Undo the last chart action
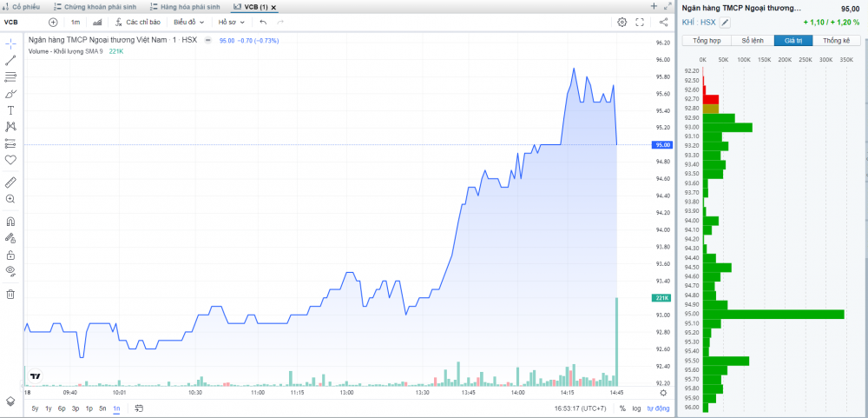 point(263,23)
